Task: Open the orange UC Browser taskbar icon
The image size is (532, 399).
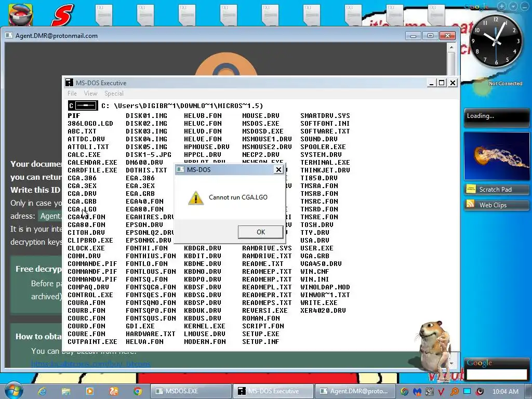Action: (113, 391)
